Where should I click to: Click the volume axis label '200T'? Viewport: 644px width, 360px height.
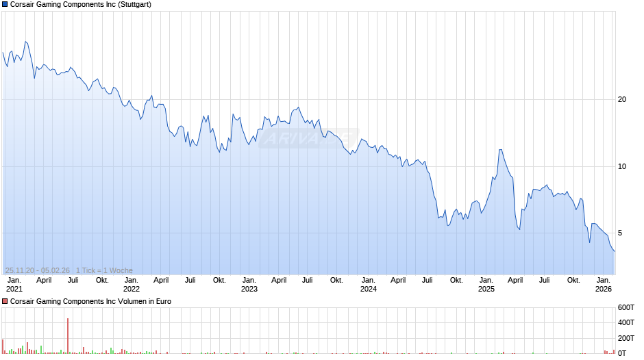click(626, 338)
